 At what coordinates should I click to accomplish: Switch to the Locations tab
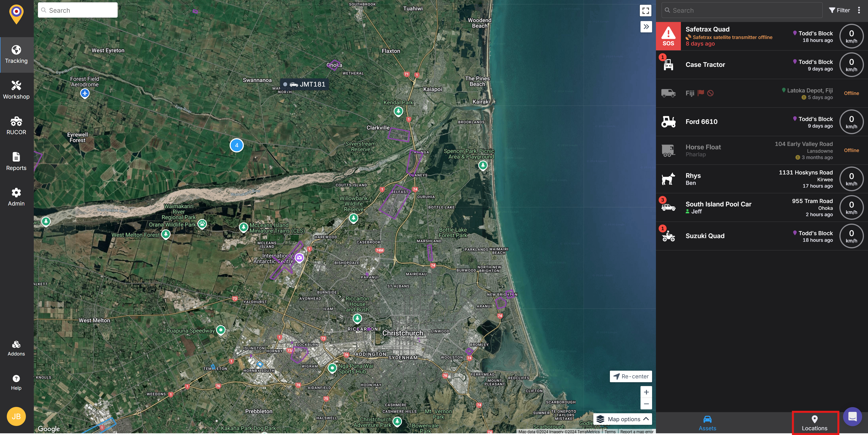(814, 423)
